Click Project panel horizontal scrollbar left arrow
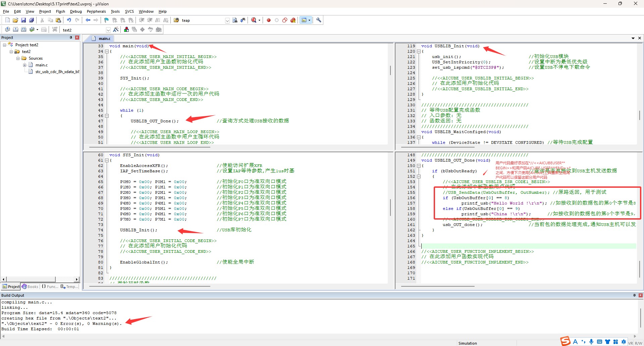This screenshot has height=346, width=644. tap(4, 279)
